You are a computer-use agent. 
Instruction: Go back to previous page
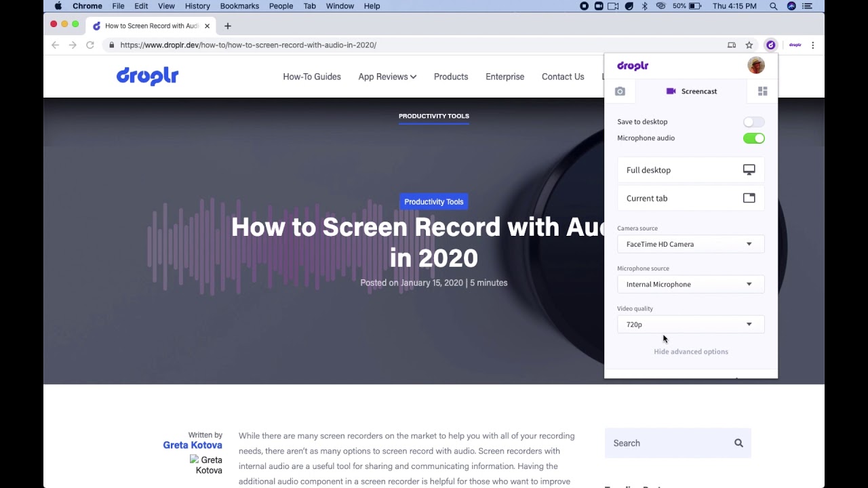pos(55,45)
